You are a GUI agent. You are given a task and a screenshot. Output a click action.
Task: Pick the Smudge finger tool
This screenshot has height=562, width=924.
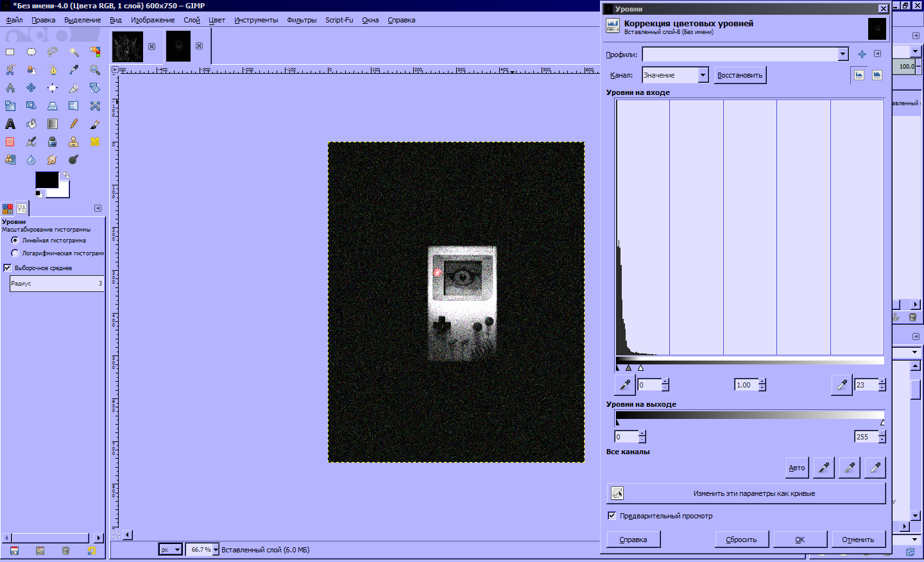pyautogui.click(x=53, y=160)
